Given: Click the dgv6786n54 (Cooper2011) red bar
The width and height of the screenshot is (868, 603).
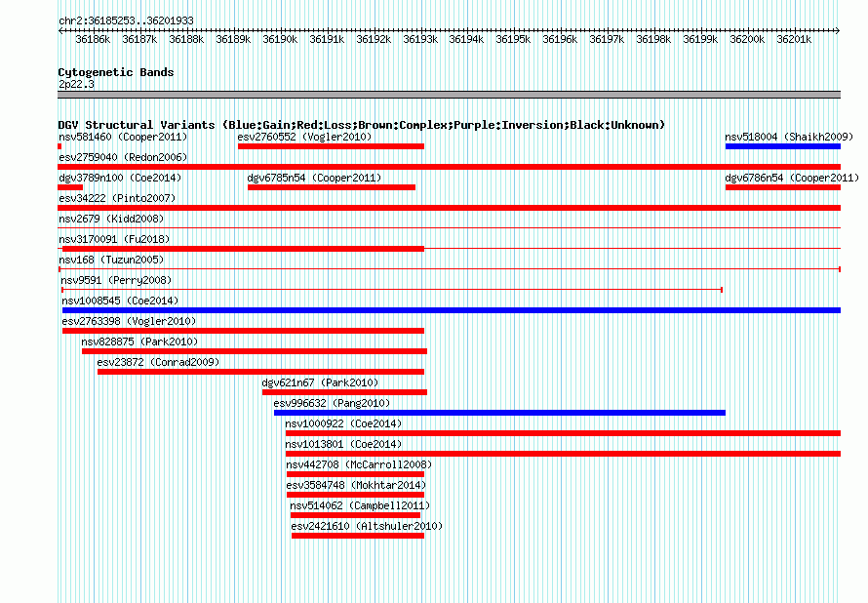Looking at the screenshot, I should tap(783, 187).
